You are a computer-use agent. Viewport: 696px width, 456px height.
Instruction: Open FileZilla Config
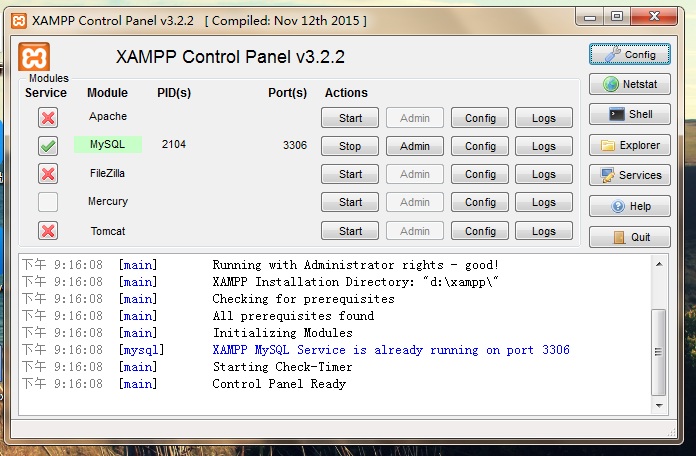coord(480,174)
